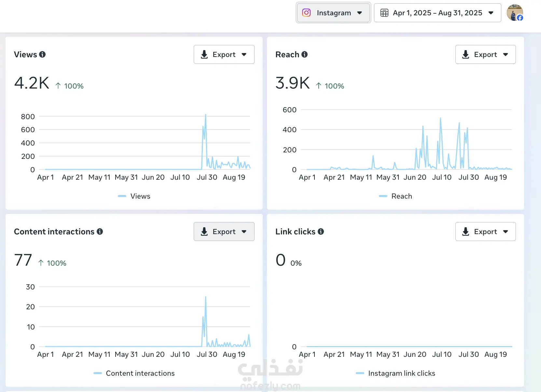Click the Views info icon
Image resolution: width=541 pixels, height=392 pixels.
pyautogui.click(x=42, y=54)
